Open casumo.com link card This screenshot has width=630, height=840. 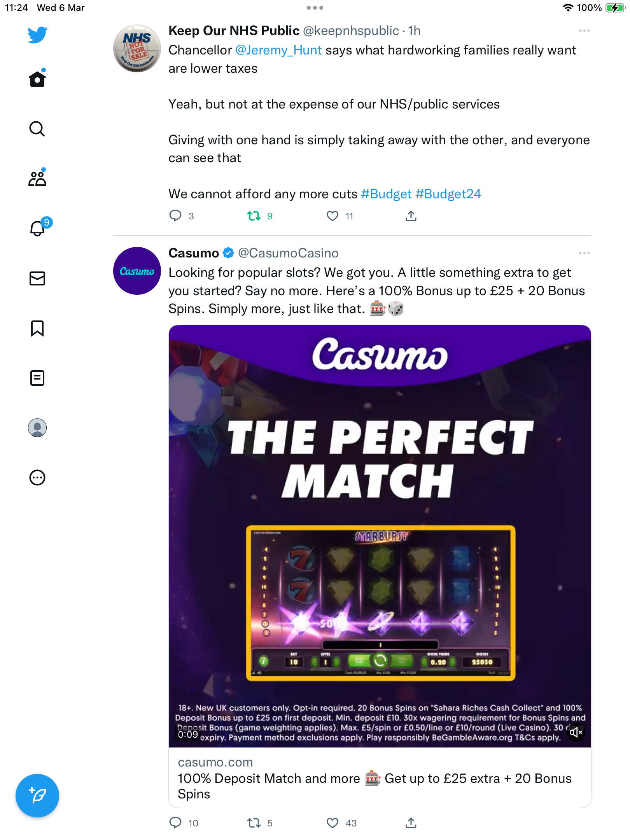380,778
